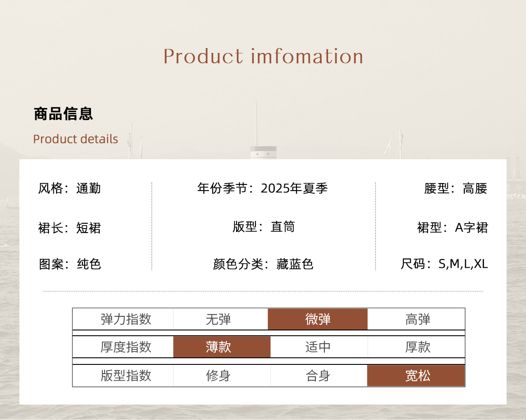Click the 裙型：A字裙 attribute text
Screen dimensions: 526x420
(x=452, y=228)
